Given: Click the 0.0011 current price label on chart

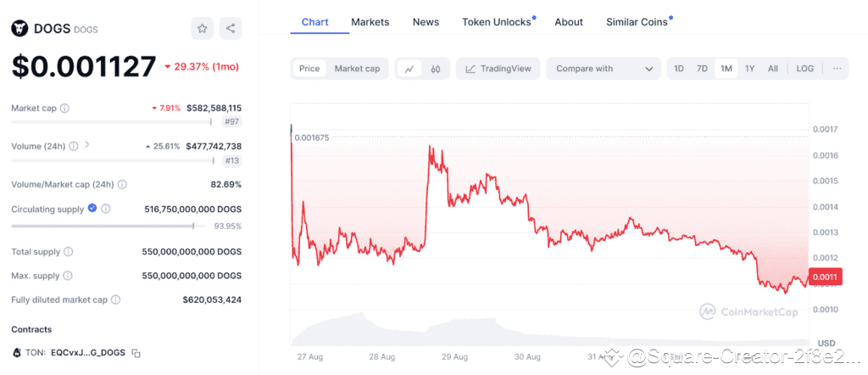Looking at the screenshot, I should point(825,277).
